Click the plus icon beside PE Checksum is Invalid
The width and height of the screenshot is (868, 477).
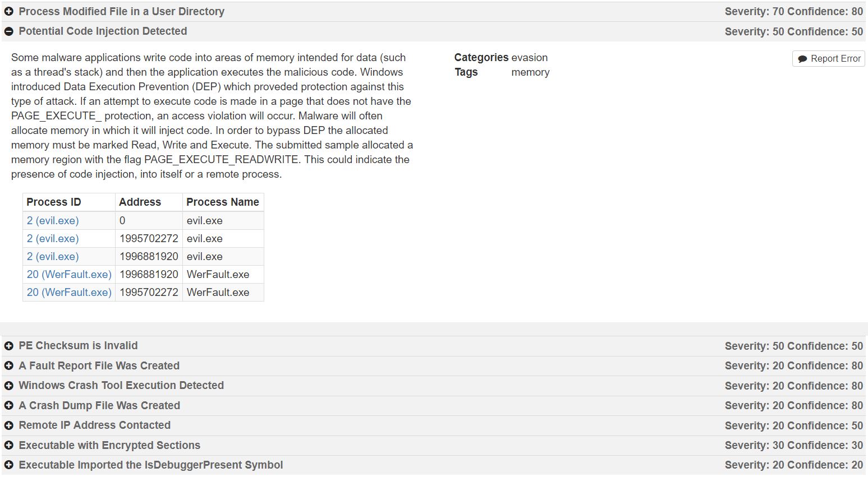(x=9, y=346)
